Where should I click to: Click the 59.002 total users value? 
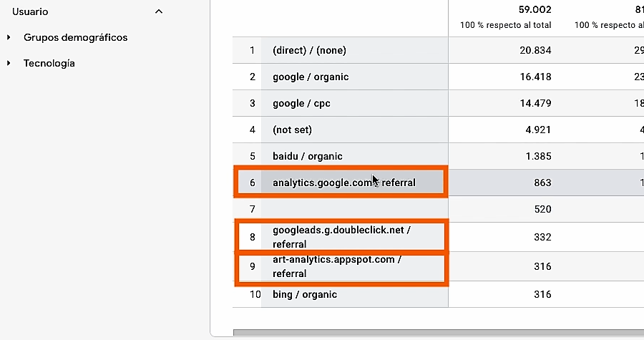(535, 9)
